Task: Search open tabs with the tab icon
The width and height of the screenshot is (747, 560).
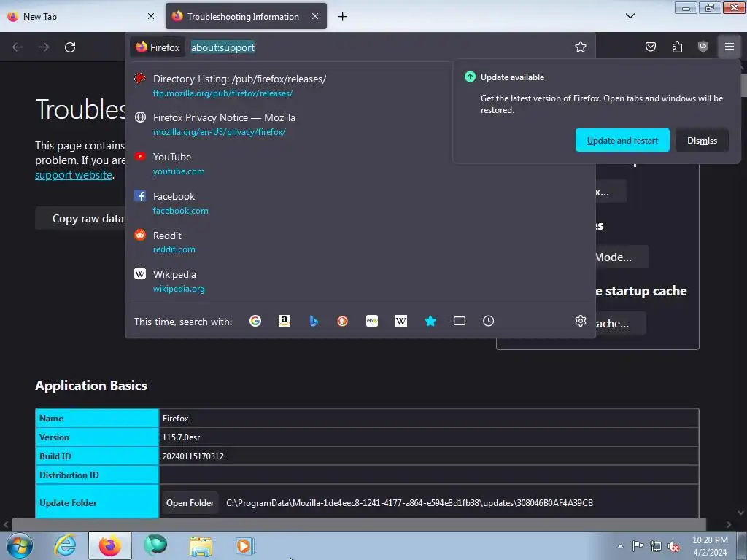Action: [460, 321]
